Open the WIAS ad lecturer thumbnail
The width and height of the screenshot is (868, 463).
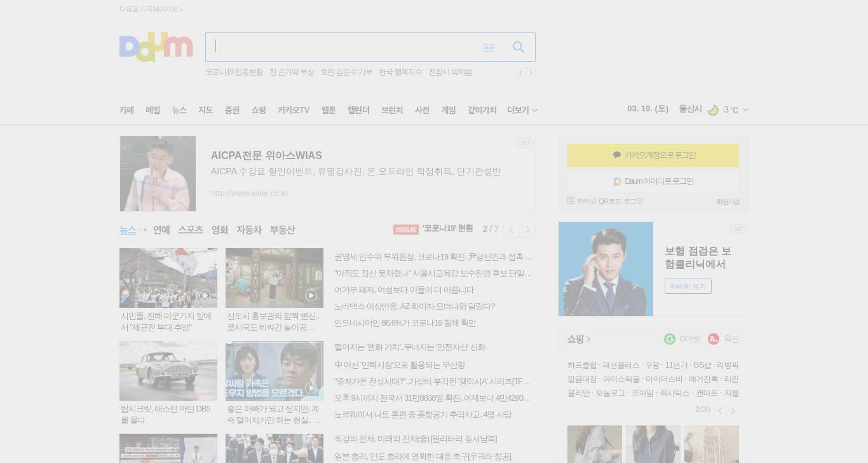click(x=158, y=174)
